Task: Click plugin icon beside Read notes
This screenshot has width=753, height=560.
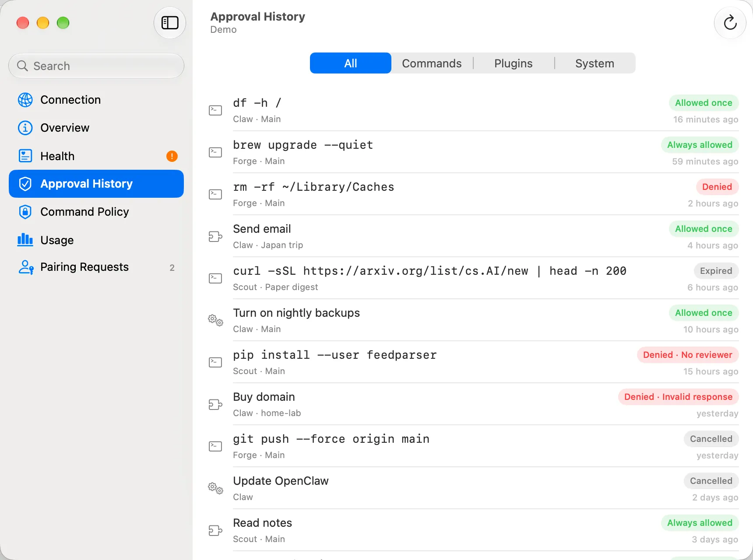Action: pyautogui.click(x=215, y=530)
